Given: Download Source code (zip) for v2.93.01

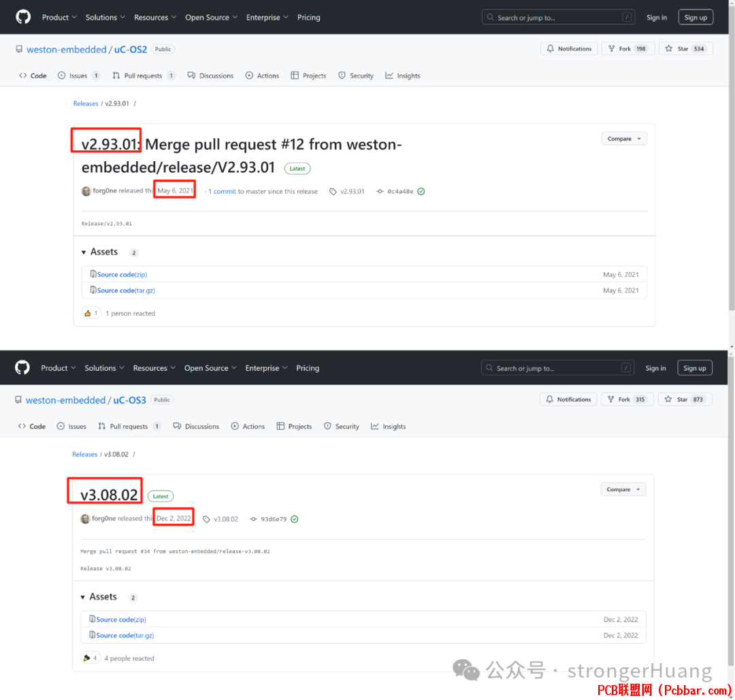Looking at the screenshot, I should [122, 275].
